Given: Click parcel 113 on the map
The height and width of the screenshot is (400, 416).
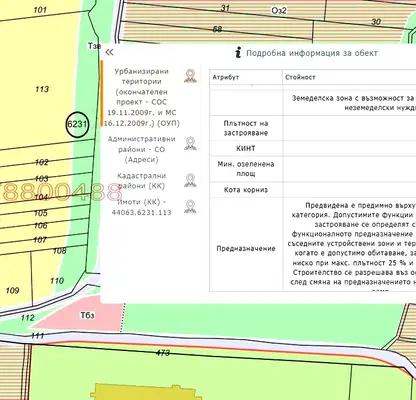Looking at the screenshot, I should click(x=42, y=89).
